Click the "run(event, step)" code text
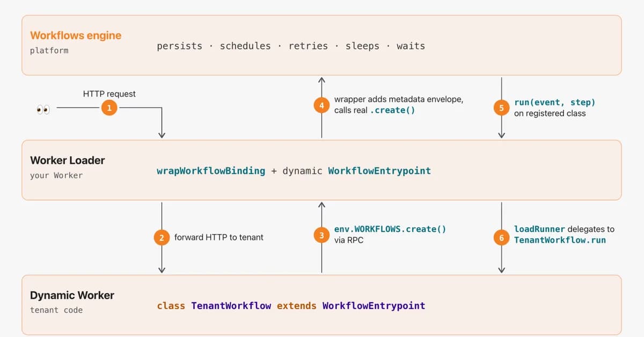Image resolution: width=644 pixels, height=337 pixels. point(555,102)
